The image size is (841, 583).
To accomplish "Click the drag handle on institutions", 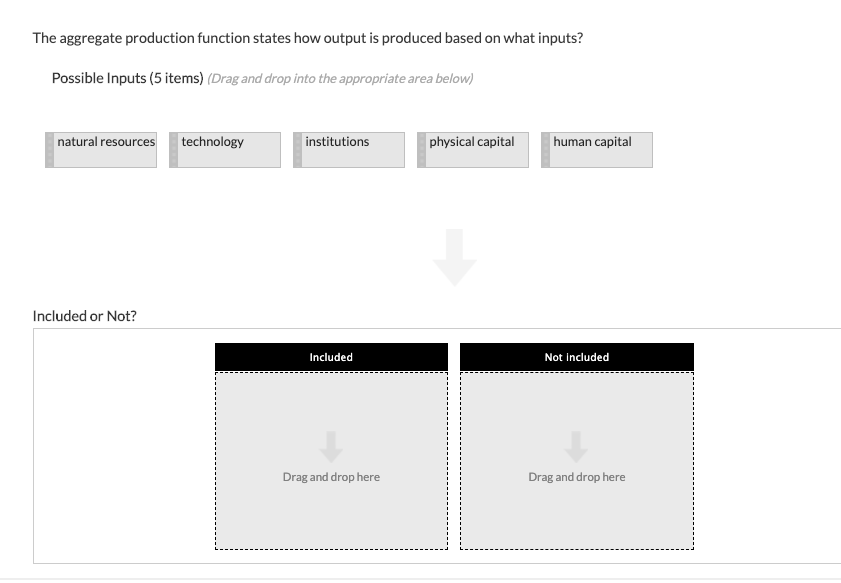I will tap(296, 149).
